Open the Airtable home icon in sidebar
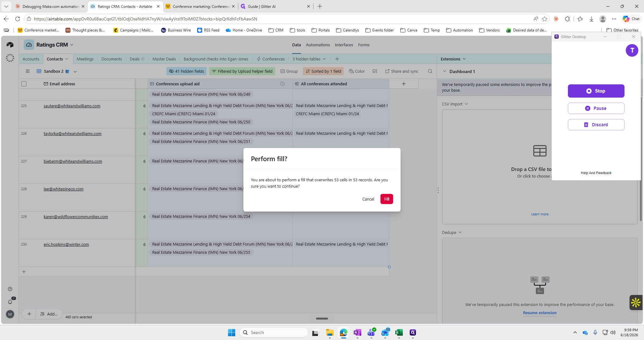Screen dimensions: 644x340 10,45
